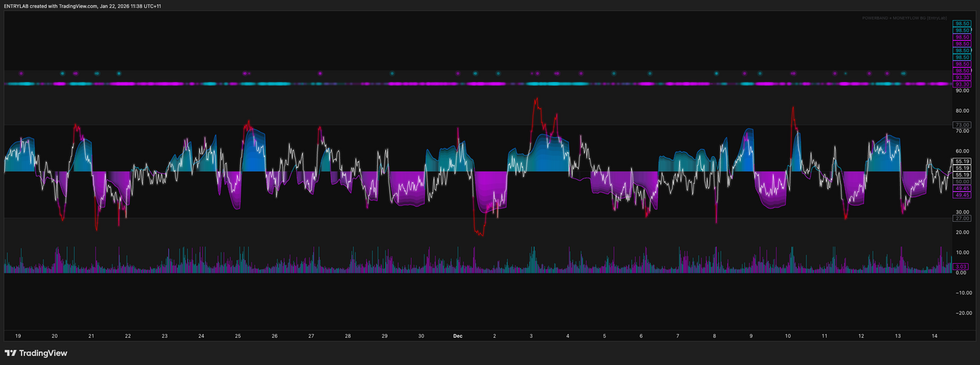The width and height of the screenshot is (980, 365).
Task: Click the ENTRYLAB created with TradingView.com header text
Action: (x=83, y=6)
